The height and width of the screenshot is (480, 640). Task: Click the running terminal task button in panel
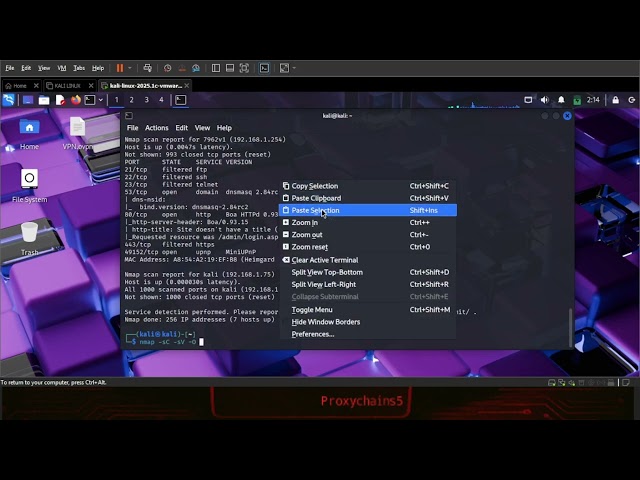pyautogui.click(x=181, y=100)
